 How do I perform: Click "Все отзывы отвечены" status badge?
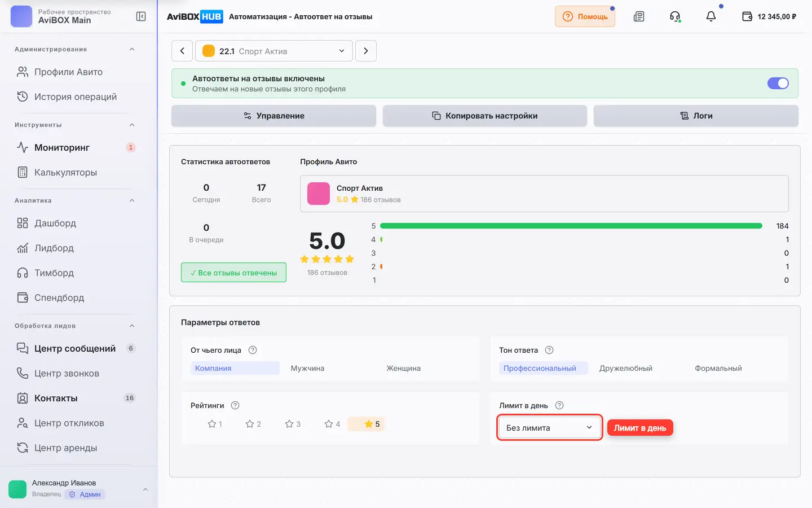point(233,273)
